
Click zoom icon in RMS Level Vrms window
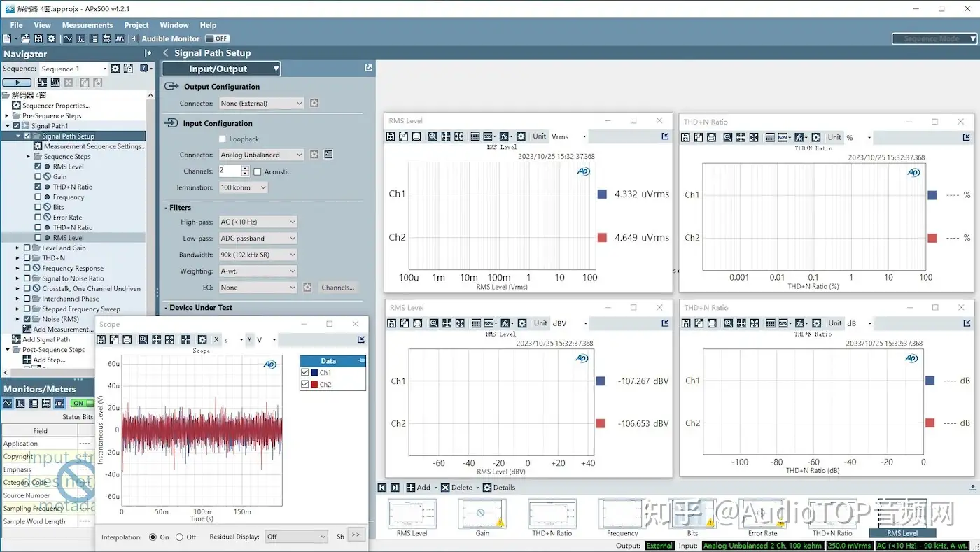click(x=433, y=136)
